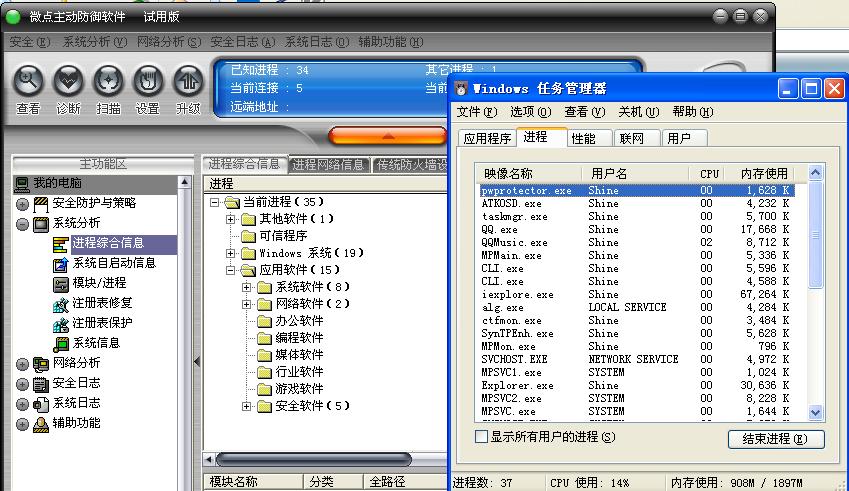Switch to 应用程序 tab in Task Manager
The image size is (849, 491).
coord(487,139)
